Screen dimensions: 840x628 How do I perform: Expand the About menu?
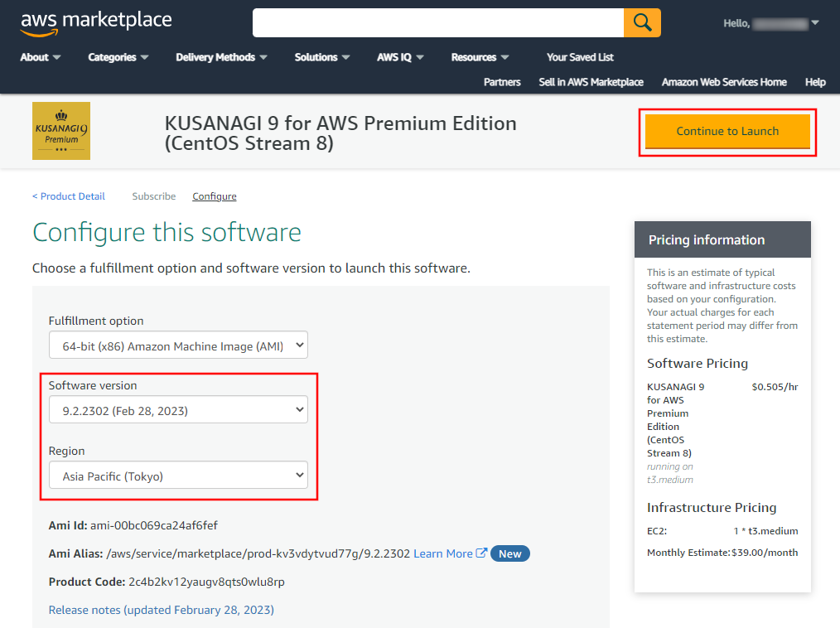click(x=41, y=57)
